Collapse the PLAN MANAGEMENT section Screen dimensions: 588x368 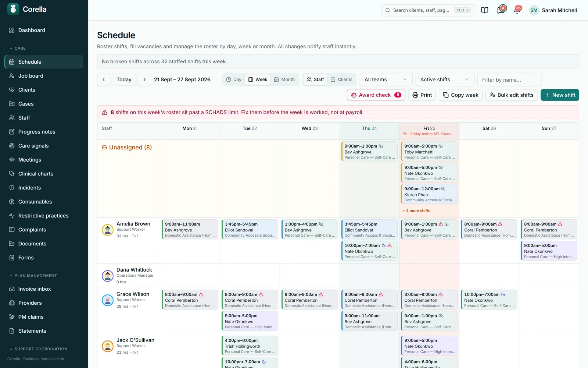(33, 276)
